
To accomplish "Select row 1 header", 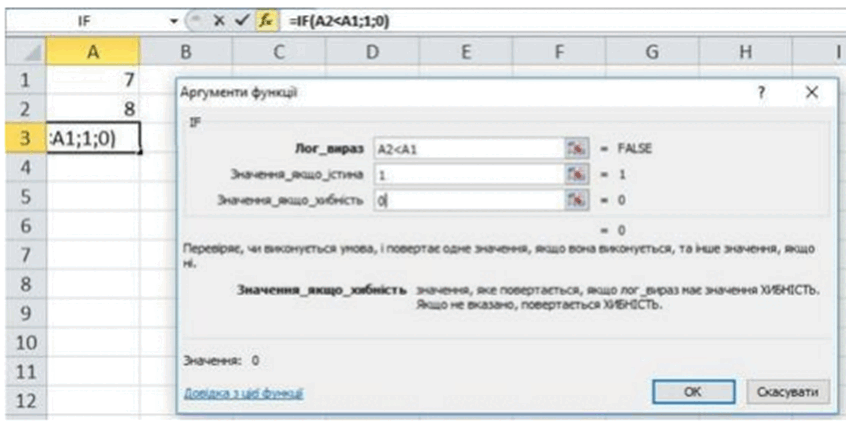I will pyautogui.click(x=25, y=80).
